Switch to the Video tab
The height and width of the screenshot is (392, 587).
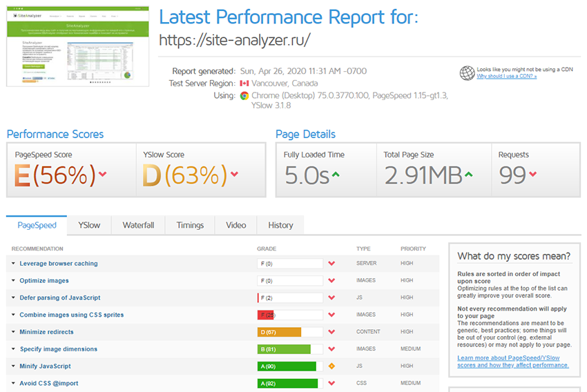pos(236,225)
